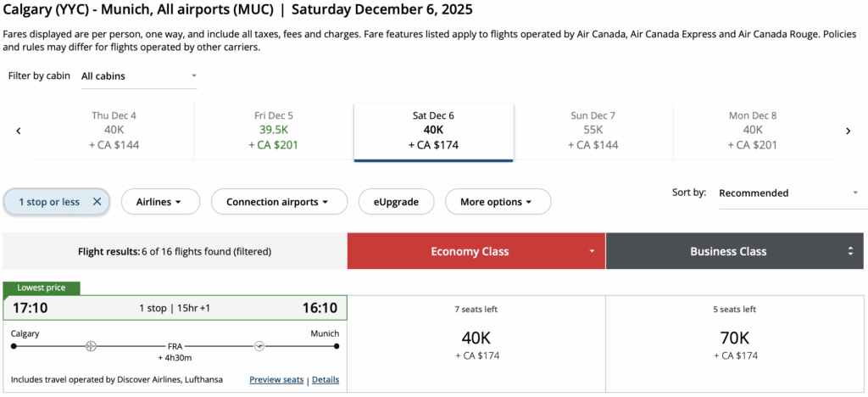Show later dates with the right arrow
The image size is (868, 397).
click(x=848, y=131)
